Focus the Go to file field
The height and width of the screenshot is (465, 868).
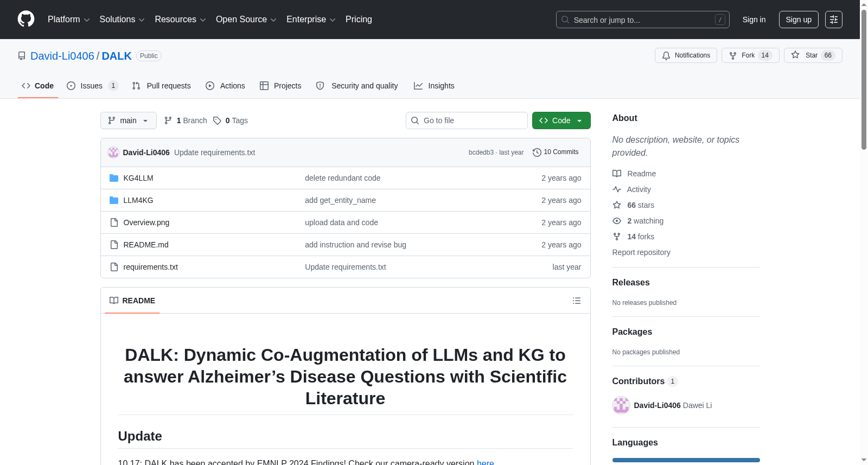point(467,120)
